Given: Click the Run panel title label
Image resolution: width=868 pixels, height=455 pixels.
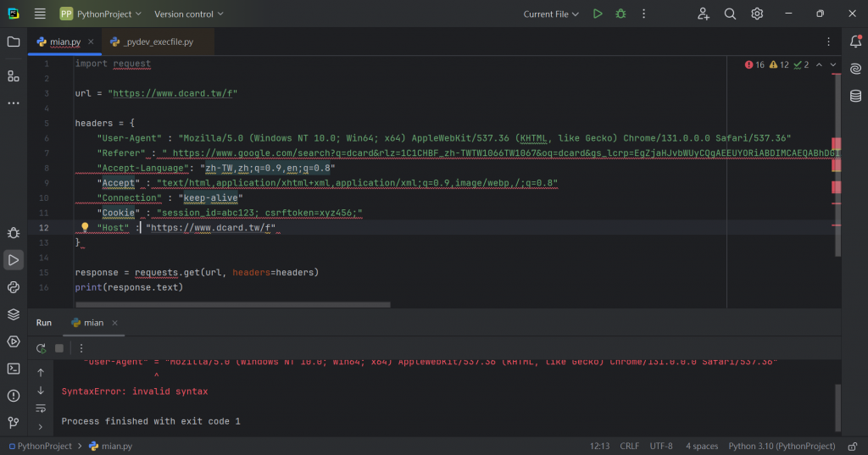Looking at the screenshot, I should [44, 323].
